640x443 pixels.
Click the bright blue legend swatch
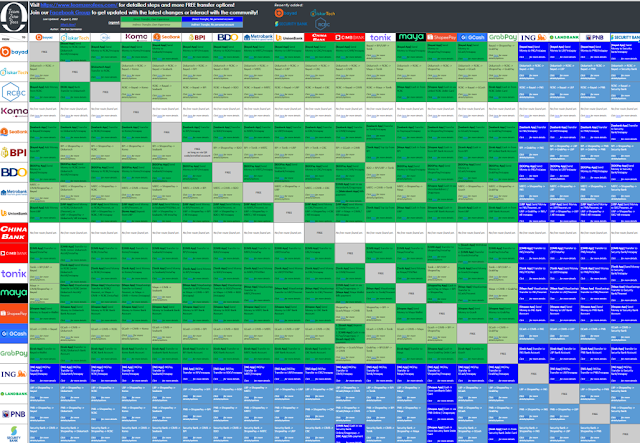click(212, 19)
